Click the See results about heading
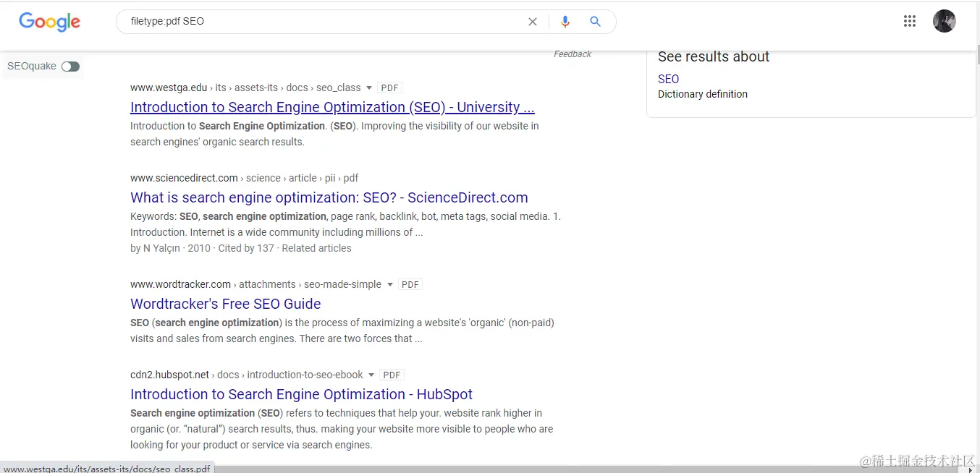This screenshot has height=473, width=980. 714,56
